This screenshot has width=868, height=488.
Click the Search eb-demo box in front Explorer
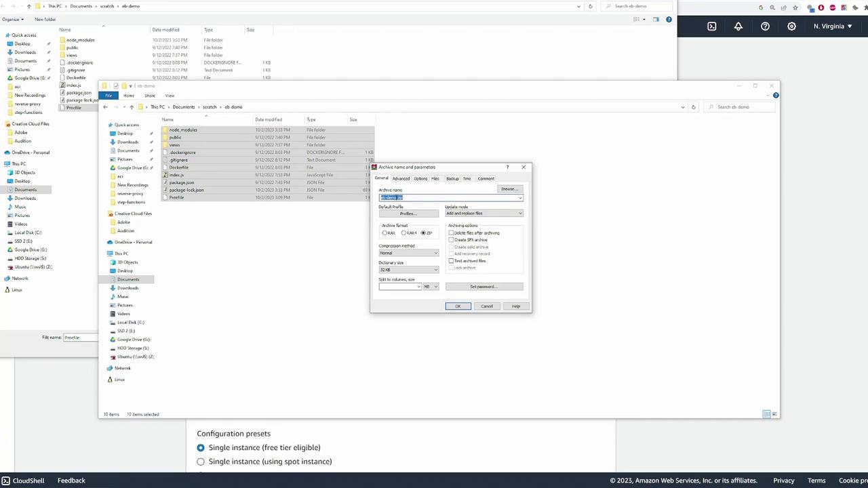pyautogui.click(x=739, y=107)
